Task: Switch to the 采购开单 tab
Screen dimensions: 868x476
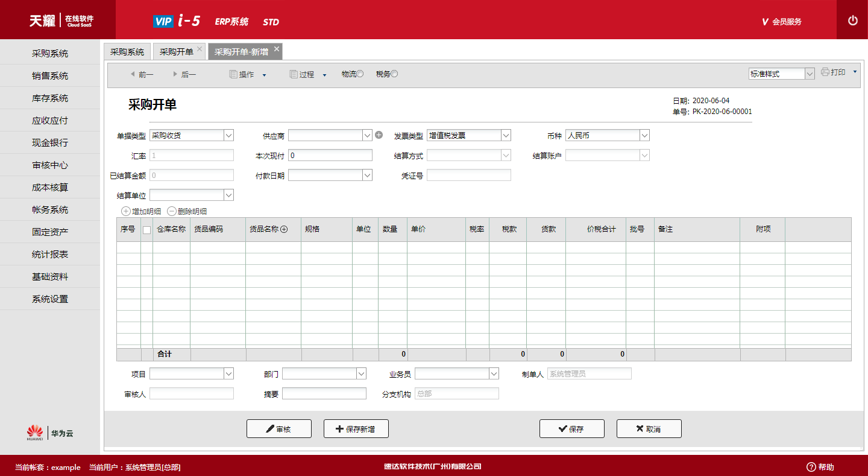Action: point(177,52)
